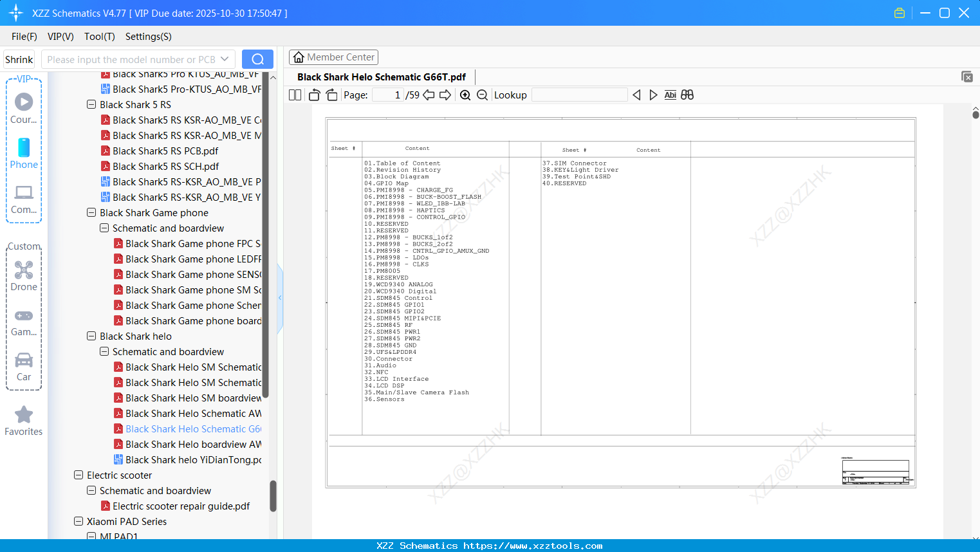Open the Tool(T) menu
Viewport: 980px width, 552px height.
coord(100,37)
